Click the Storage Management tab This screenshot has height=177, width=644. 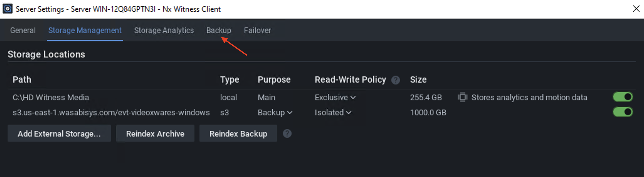coord(85,30)
